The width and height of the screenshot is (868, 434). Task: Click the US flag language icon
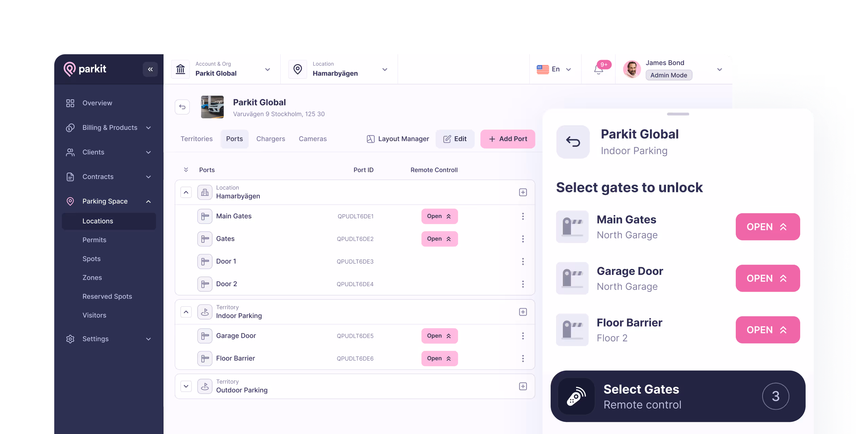(543, 69)
